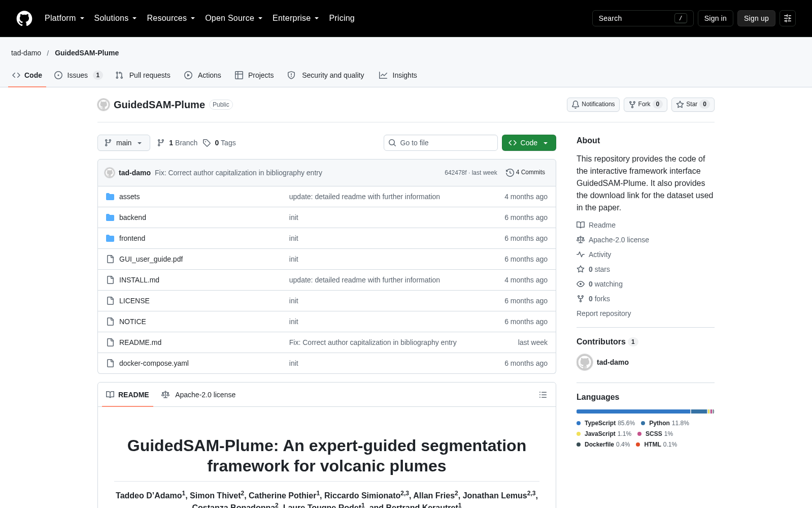The image size is (812, 508).
Task: Open the INSTALL.md file
Action: [x=139, y=280]
